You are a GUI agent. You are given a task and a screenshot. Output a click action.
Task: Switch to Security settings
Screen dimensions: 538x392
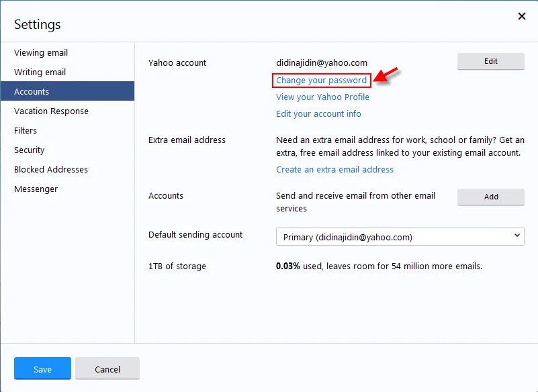point(67,150)
